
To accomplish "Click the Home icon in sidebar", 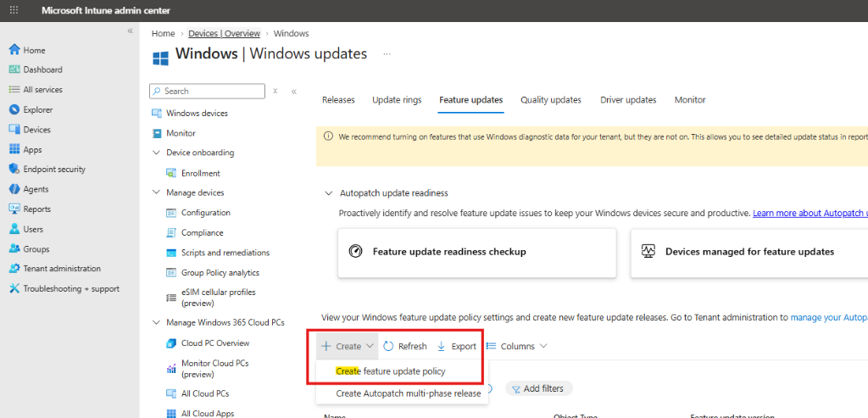I will [14, 50].
